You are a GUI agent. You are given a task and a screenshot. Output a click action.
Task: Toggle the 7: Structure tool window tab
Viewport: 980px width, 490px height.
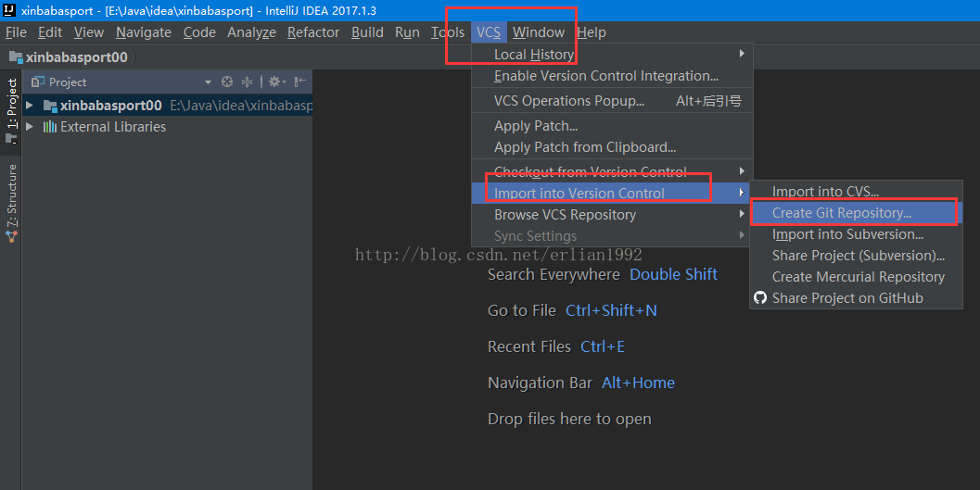(11, 204)
